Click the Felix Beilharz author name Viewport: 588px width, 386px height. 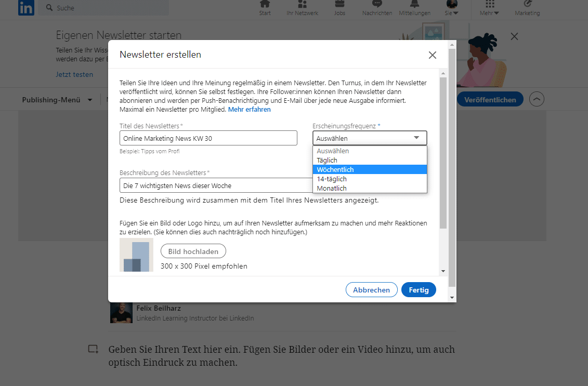tap(159, 308)
